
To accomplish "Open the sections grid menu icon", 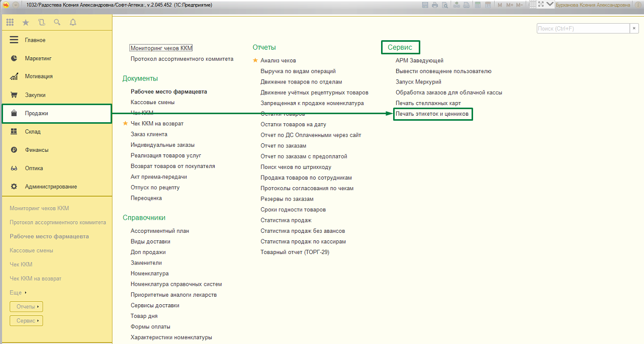I will coord(10,22).
